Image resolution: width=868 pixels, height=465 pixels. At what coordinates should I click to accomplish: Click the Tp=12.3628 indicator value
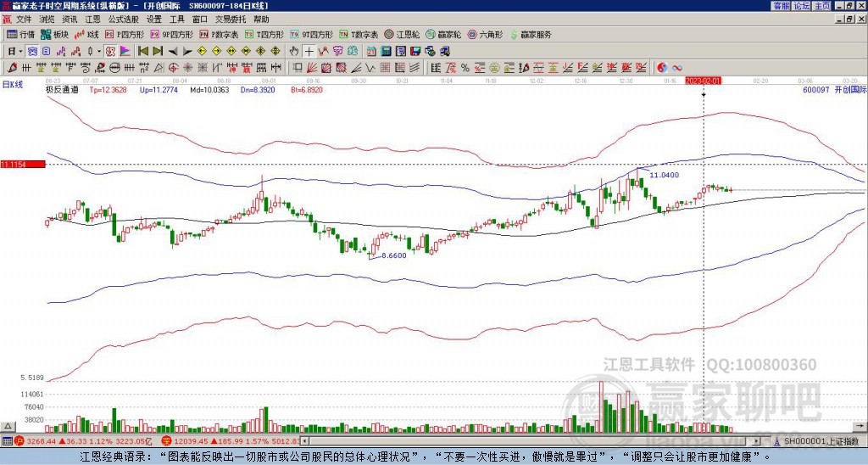108,89
